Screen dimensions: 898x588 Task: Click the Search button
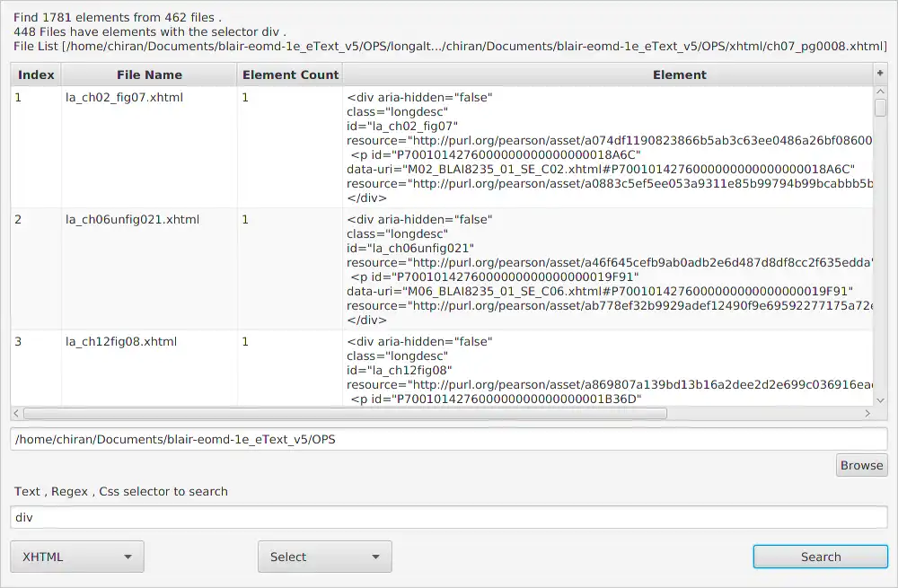pyautogui.click(x=820, y=557)
